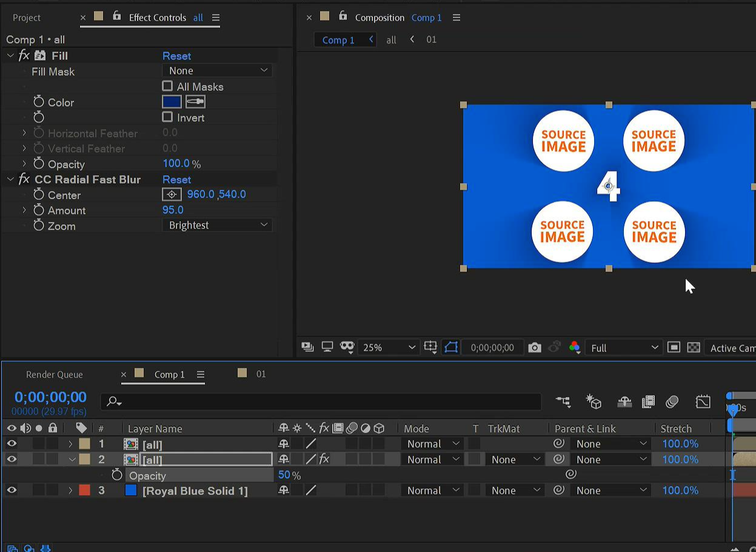
Task: Collapse CC Radial Fast Blur effect properties
Action: (x=10, y=179)
